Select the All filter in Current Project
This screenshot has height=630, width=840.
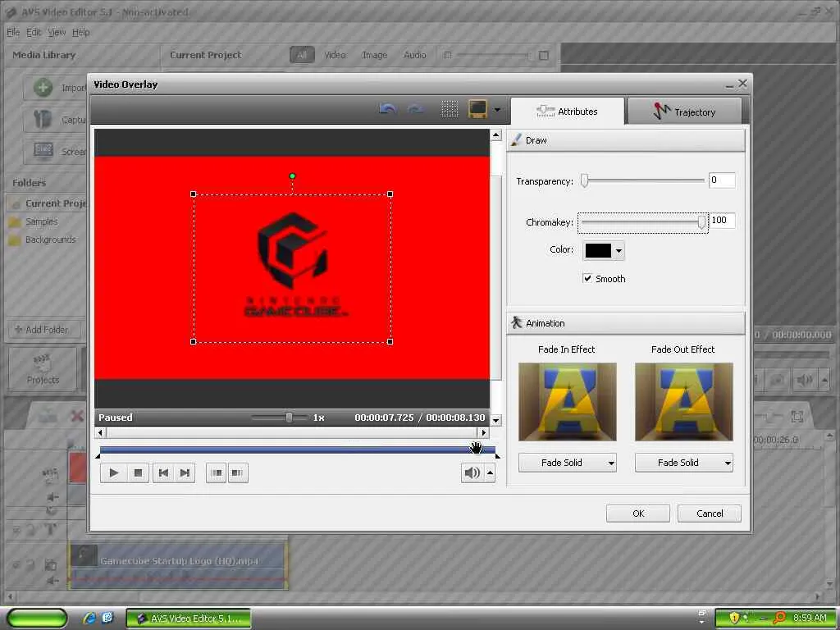302,55
